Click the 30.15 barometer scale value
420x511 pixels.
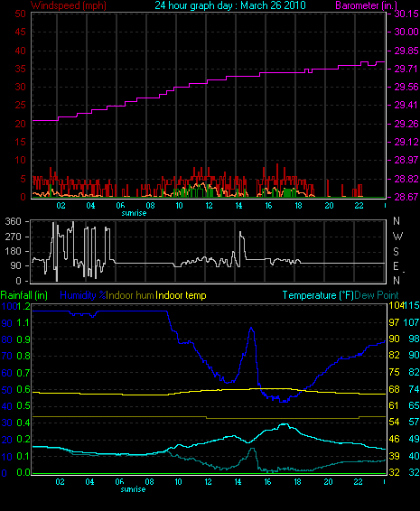pyautogui.click(x=406, y=14)
